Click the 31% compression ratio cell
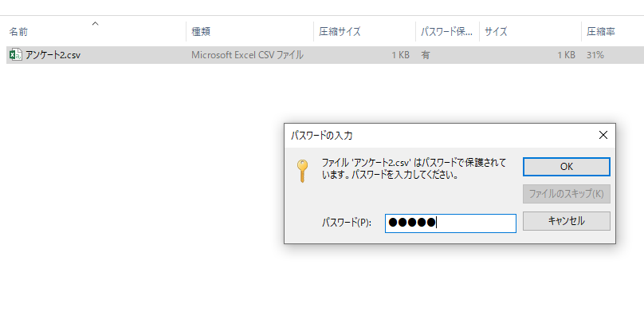Viewport: 644px width, 332px height. (x=595, y=55)
